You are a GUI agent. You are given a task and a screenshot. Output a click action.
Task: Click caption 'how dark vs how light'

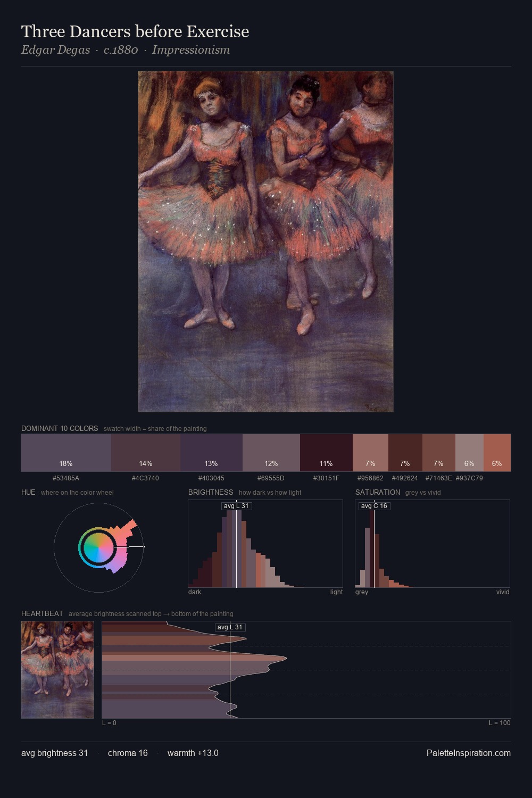pyautogui.click(x=270, y=493)
